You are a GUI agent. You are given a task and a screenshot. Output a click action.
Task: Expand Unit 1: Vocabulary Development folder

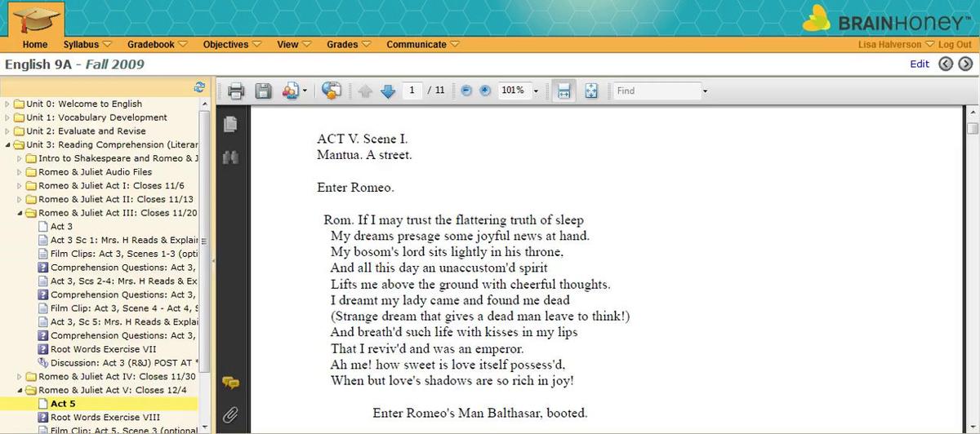[8, 117]
